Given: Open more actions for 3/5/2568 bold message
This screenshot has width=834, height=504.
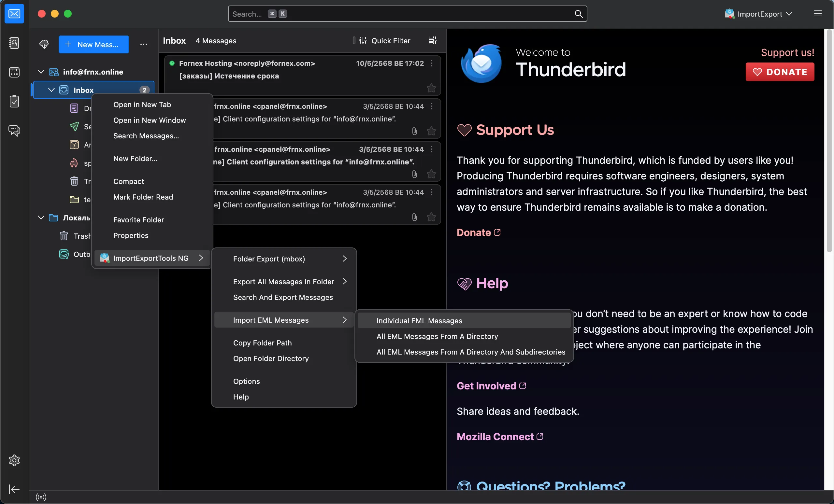Looking at the screenshot, I should click(x=431, y=149).
